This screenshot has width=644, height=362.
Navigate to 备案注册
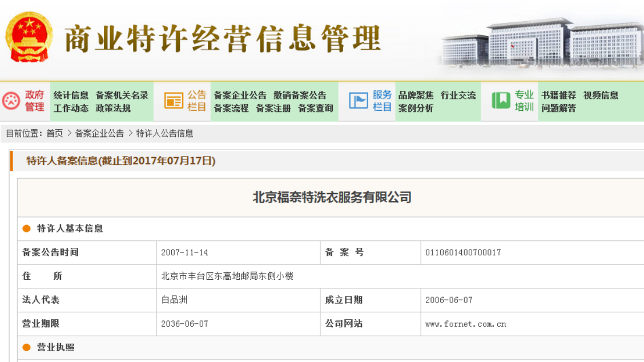click(x=273, y=108)
